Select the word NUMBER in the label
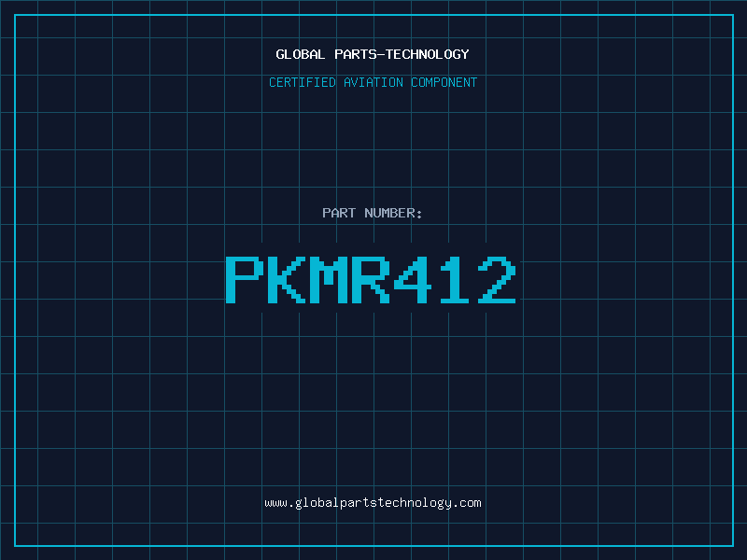 390,213
